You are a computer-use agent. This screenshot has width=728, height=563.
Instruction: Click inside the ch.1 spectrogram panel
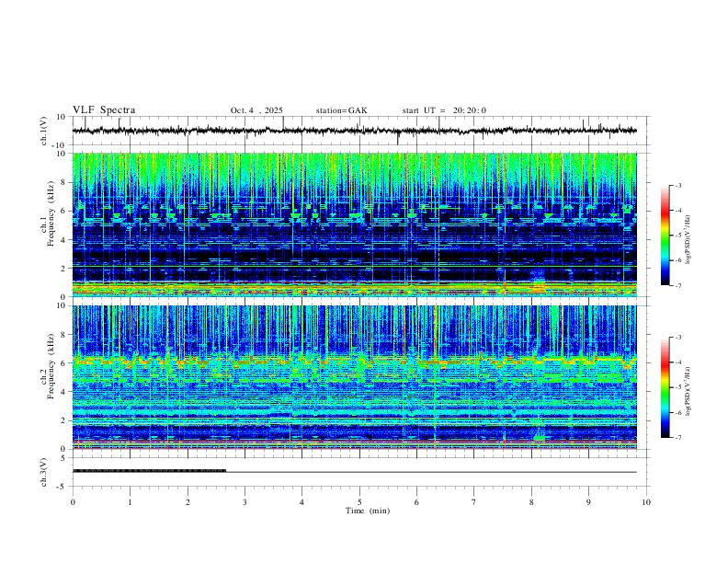[x=354, y=224]
